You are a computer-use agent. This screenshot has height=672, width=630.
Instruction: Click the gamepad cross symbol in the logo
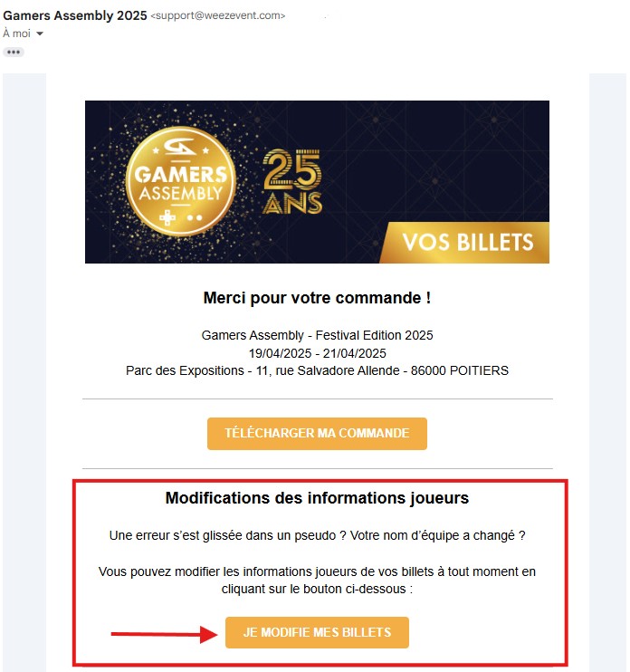(x=167, y=217)
